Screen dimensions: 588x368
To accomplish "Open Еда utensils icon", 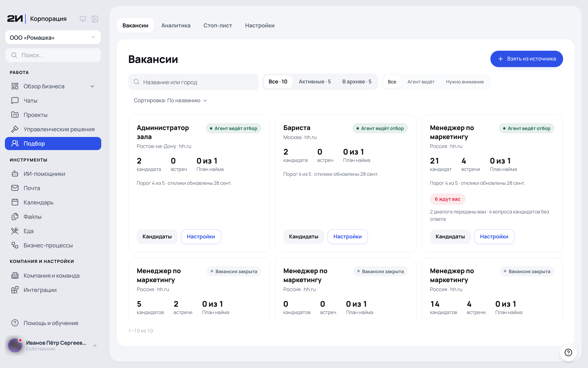I will coord(15,231).
